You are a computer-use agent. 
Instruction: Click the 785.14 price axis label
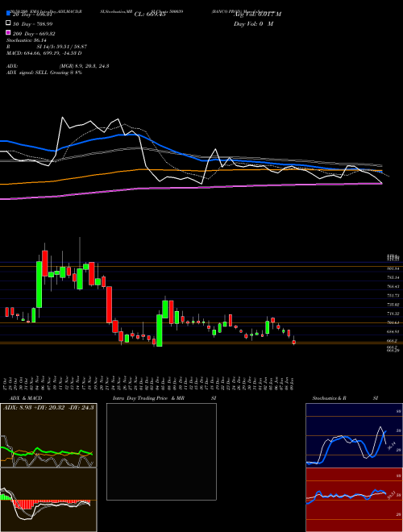coord(393,277)
